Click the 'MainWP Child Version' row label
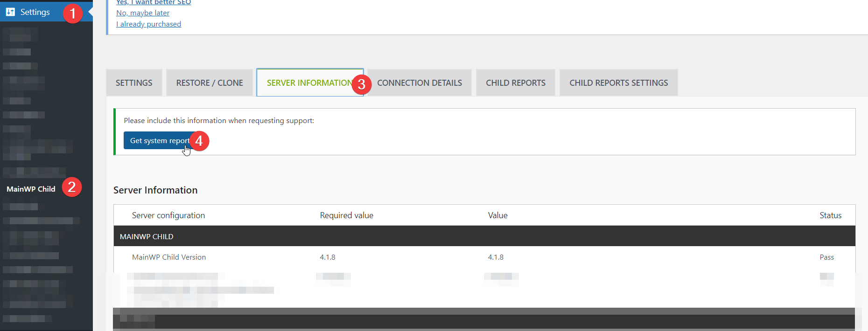868x331 pixels. (x=169, y=257)
